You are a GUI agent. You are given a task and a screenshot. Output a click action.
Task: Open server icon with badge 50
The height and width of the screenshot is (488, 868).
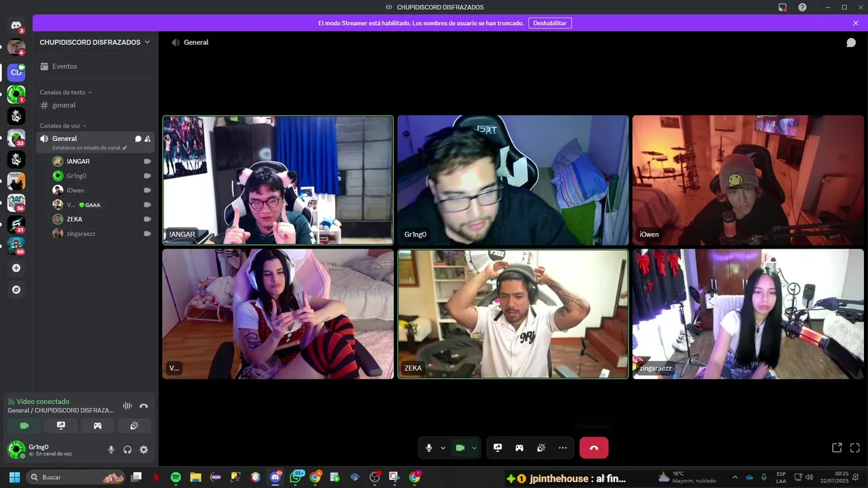[x=16, y=246]
